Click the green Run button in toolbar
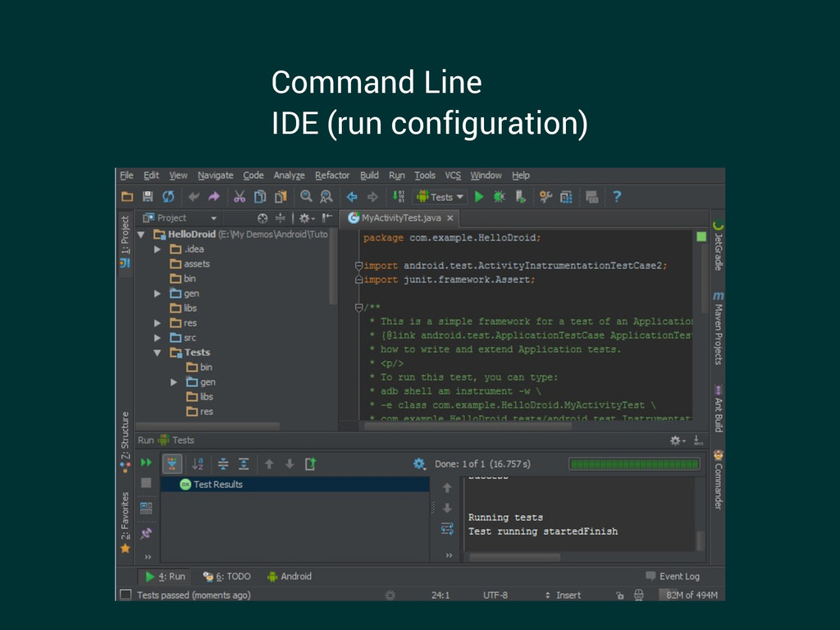The width and height of the screenshot is (840, 630). point(479,197)
